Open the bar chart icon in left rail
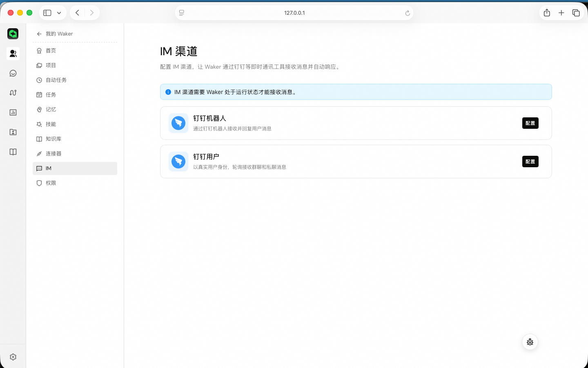Viewport: 588px width, 368px height. click(13, 112)
